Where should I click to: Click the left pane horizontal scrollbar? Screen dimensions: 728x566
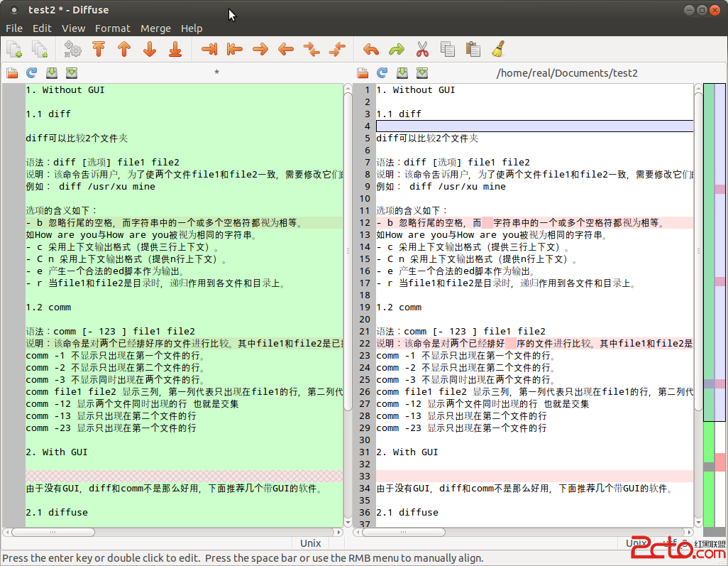point(53,532)
